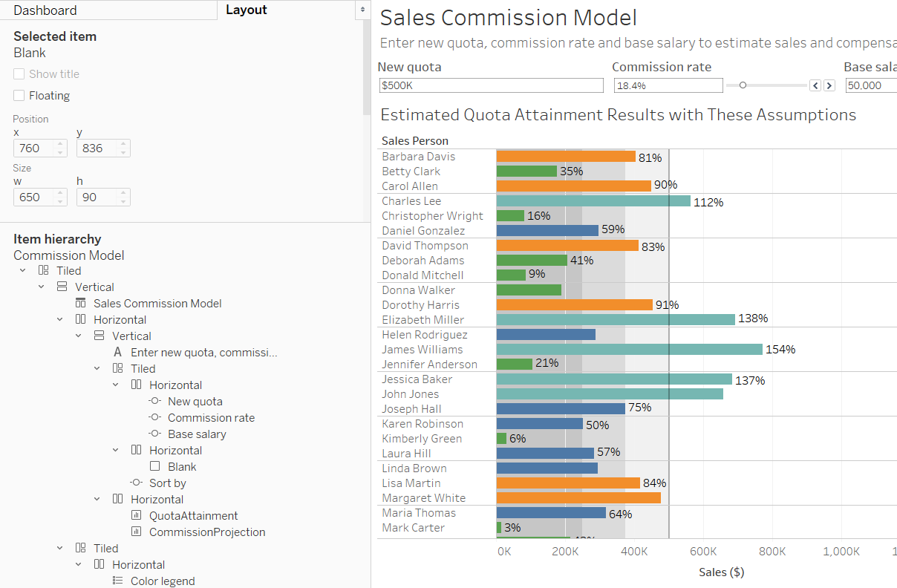The width and height of the screenshot is (897, 588).
Task: Select the Layout tab
Action: [x=245, y=10]
